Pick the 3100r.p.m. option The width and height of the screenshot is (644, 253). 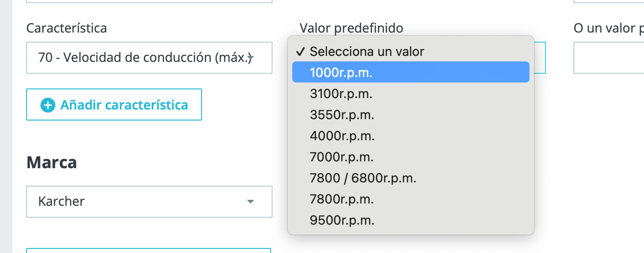click(x=341, y=94)
